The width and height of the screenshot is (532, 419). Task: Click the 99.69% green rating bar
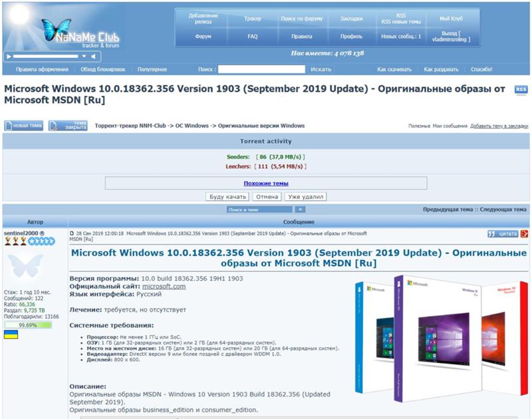28,325
